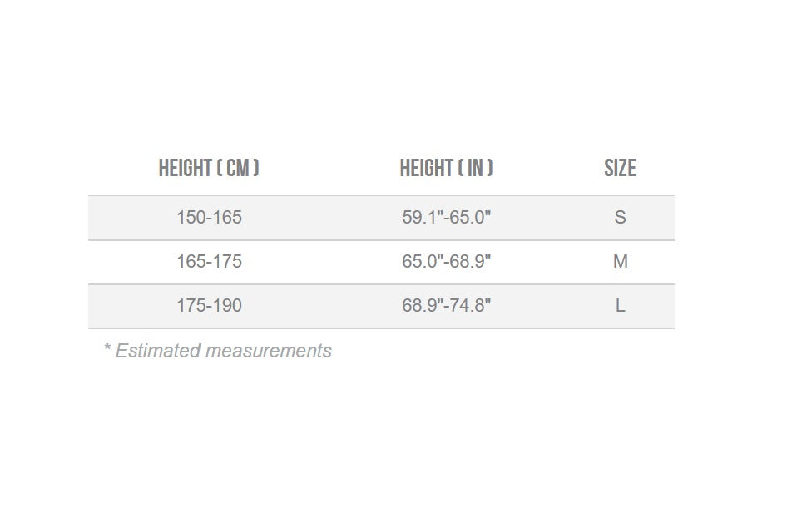Click the CM unit in the first header
This screenshot has width=807, height=532.
tap(238, 168)
